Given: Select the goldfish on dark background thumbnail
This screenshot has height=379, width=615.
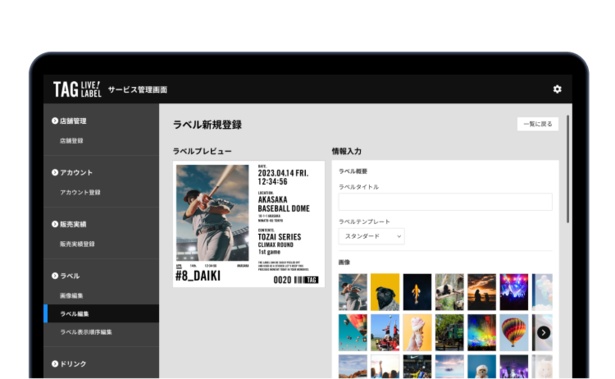Looking at the screenshot, I should pyautogui.click(x=417, y=292).
